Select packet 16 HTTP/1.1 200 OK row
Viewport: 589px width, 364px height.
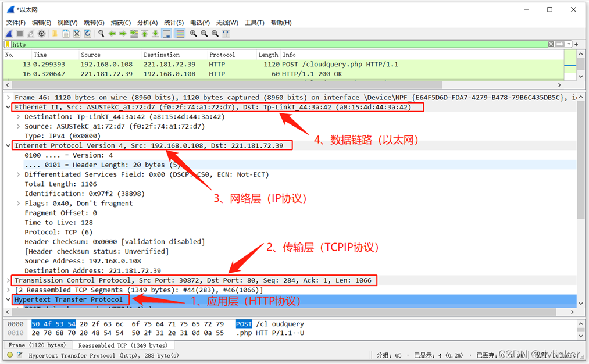[x=233, y=74]
